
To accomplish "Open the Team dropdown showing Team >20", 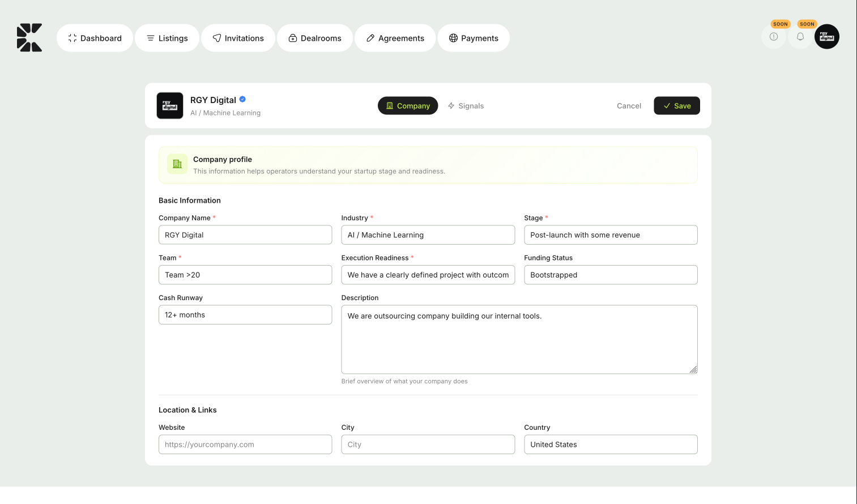I will [x=245, y=275].
